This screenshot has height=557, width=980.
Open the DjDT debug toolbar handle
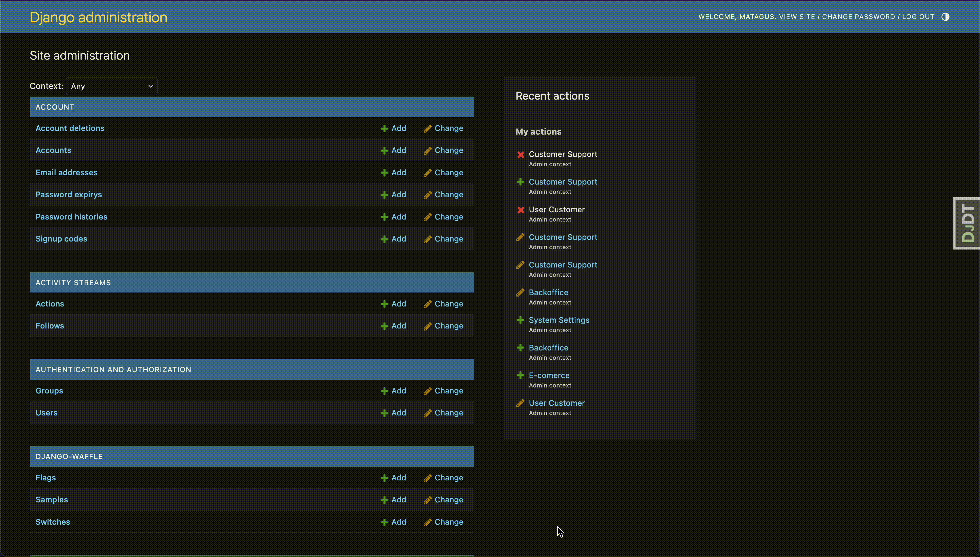point(966,224)
